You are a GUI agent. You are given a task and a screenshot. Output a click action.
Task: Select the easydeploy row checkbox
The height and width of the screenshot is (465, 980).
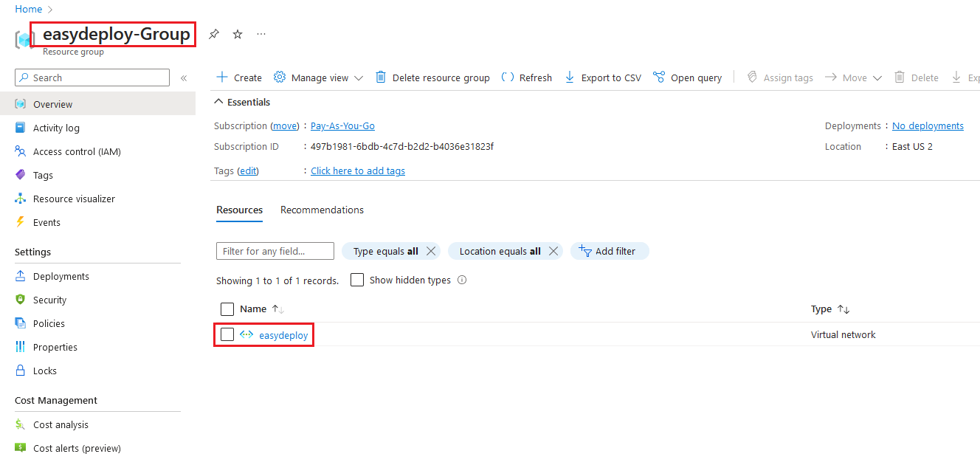227,335
